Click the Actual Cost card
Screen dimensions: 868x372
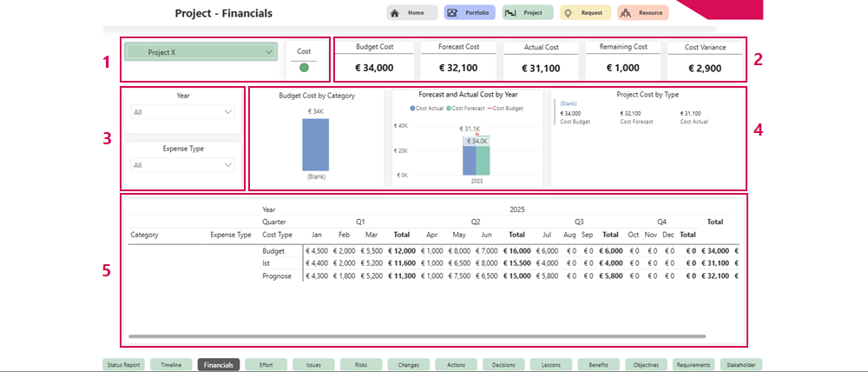[x=541, y=59]
